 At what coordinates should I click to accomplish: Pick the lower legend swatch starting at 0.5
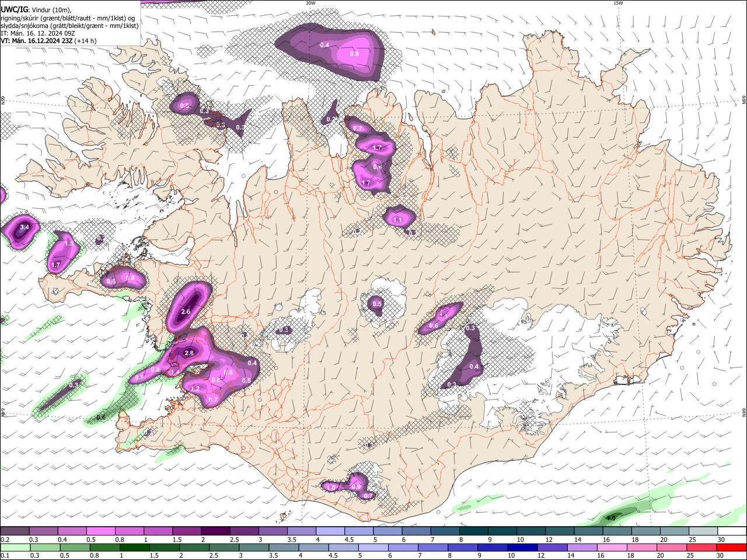click(x=75, y=547)
